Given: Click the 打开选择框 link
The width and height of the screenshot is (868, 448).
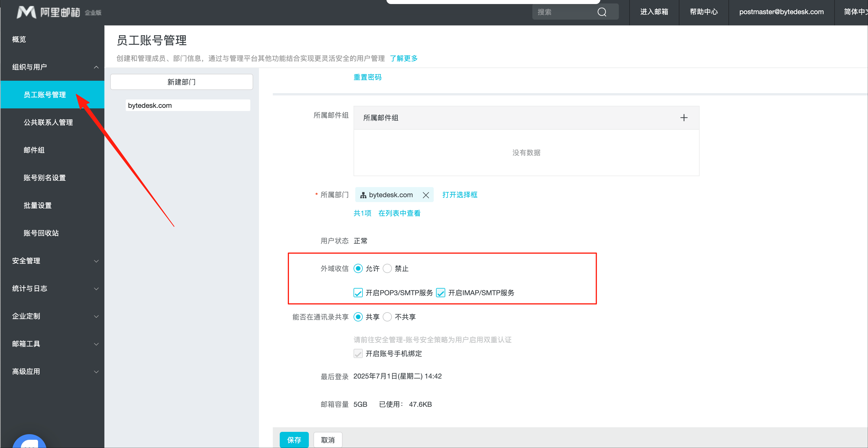Looking at the screenshot, I should (x=460, y=195).
